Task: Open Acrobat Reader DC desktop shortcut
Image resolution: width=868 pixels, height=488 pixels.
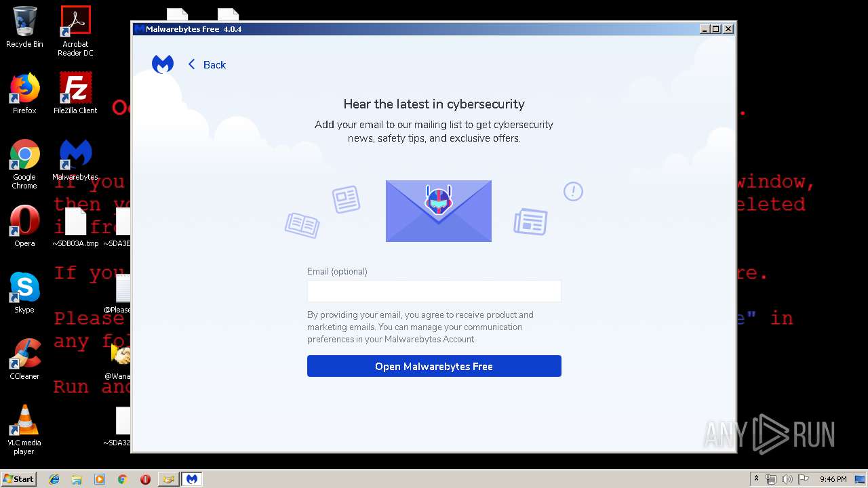Action: 75,30
